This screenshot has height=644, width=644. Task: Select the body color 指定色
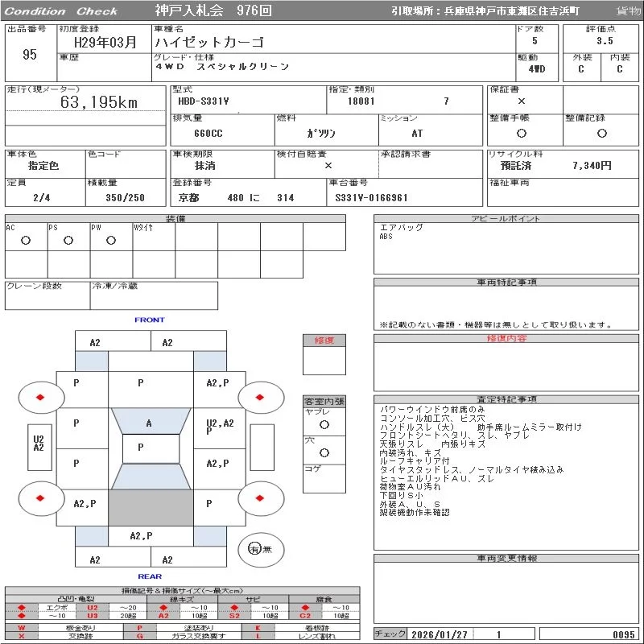coord(43,166)
